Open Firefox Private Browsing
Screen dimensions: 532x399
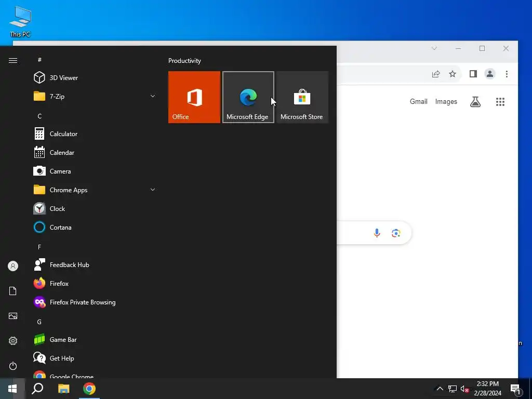(x=95, y=302)
